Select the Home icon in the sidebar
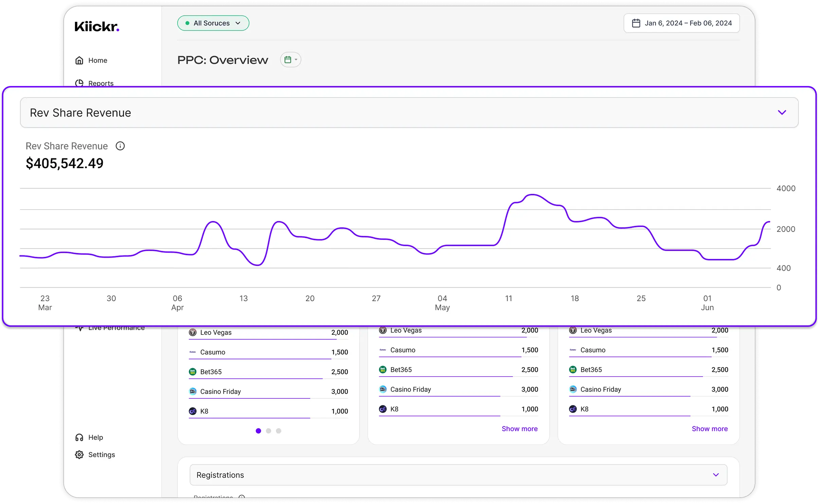 click(x=79, y=60)
